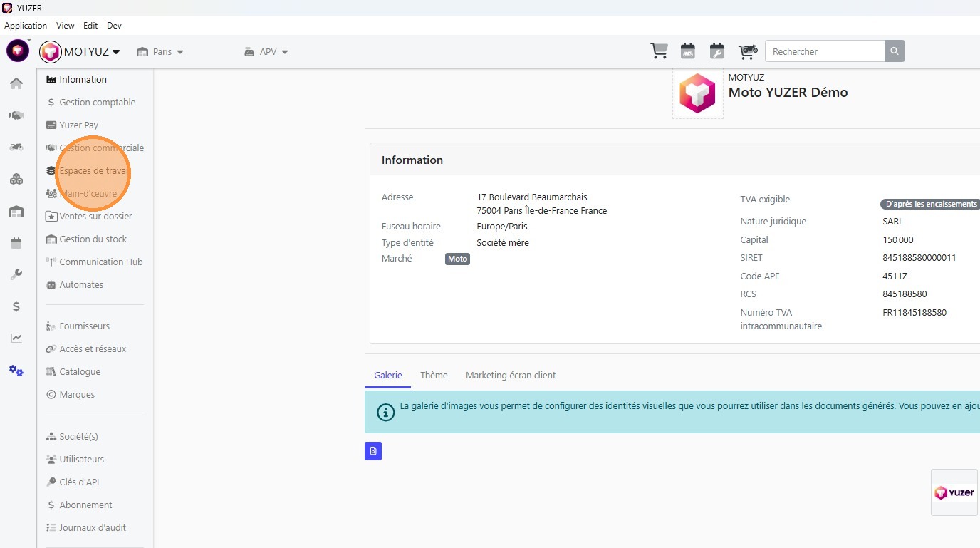Open the motorcycle calendar icon in top bar
Viewport: 980px width, 548px height.
point(688,51)
